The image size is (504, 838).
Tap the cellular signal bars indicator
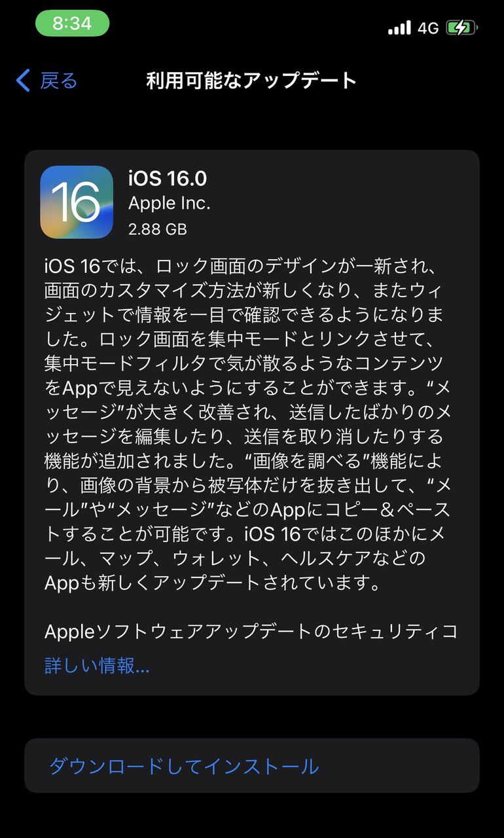(x=399, y=27)
